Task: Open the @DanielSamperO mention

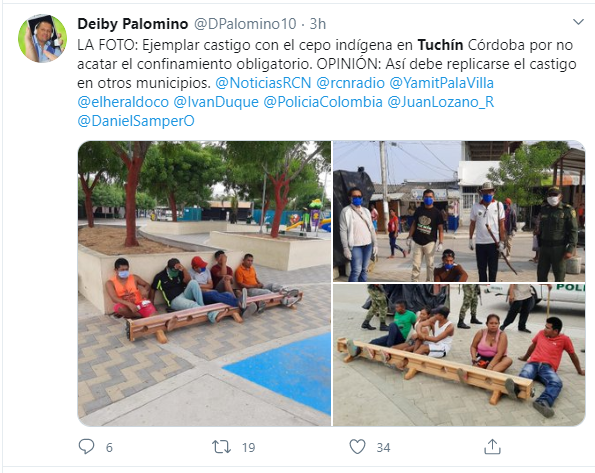Action: (x=136, y=121)
